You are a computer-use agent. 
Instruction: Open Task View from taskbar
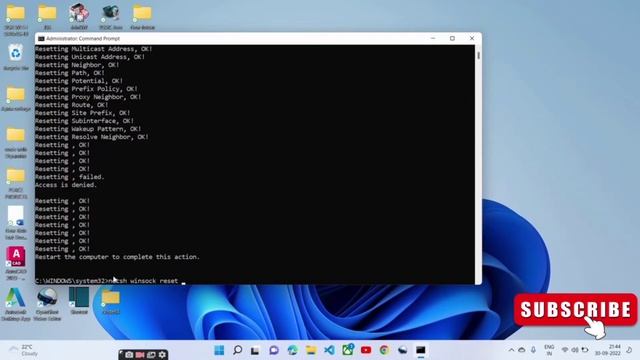(255, 350)
